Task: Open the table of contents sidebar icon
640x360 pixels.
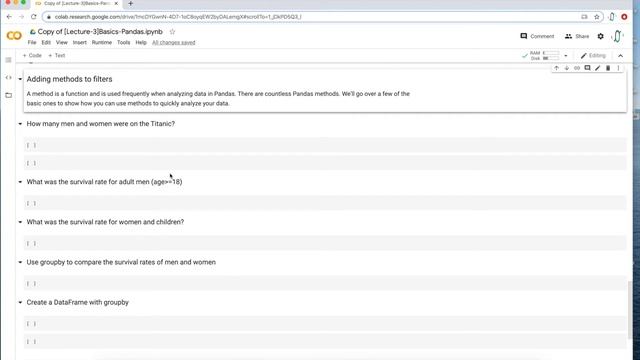Action: (8, 60)
